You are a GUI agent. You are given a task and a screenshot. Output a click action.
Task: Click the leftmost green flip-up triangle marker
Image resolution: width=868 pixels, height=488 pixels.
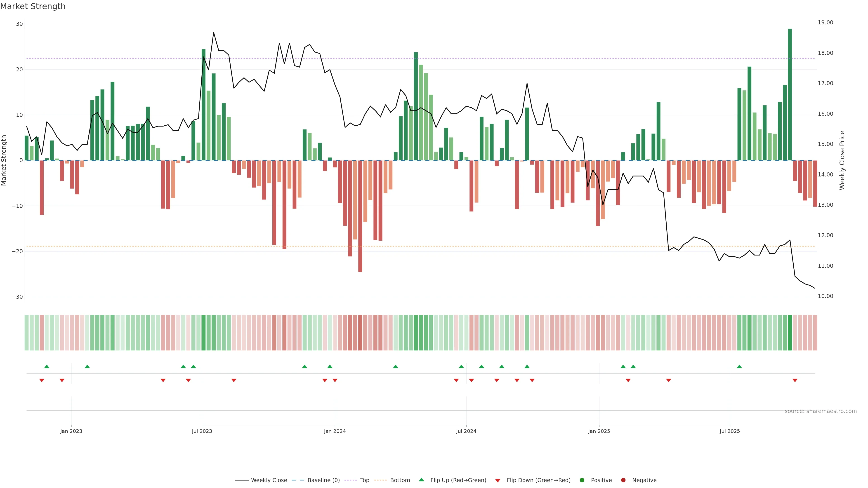point(47,366)
